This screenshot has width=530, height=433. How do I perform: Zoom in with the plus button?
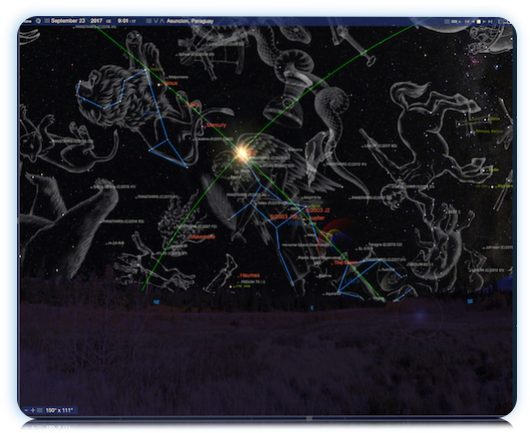pyautogui.click(x=33, y=410)
